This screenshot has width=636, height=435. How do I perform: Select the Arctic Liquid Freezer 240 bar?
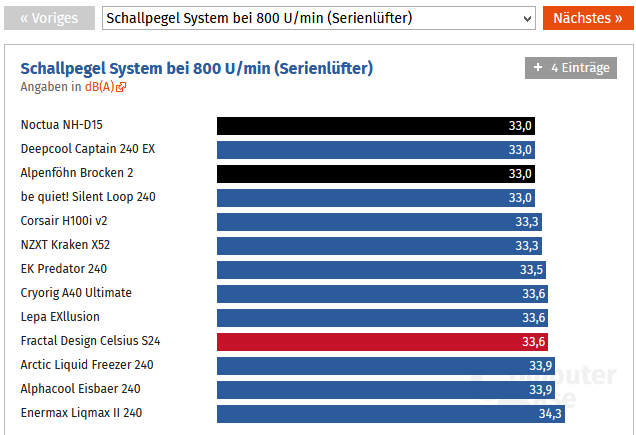click(386, 366)
